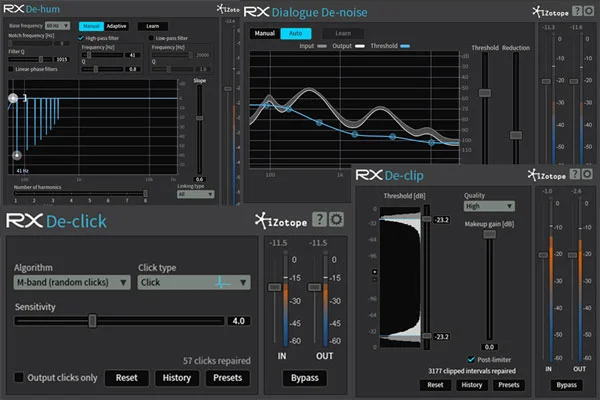Click RX logo in Dialogue De-noise title
This screenshot has width=600, height=400.
256,12
